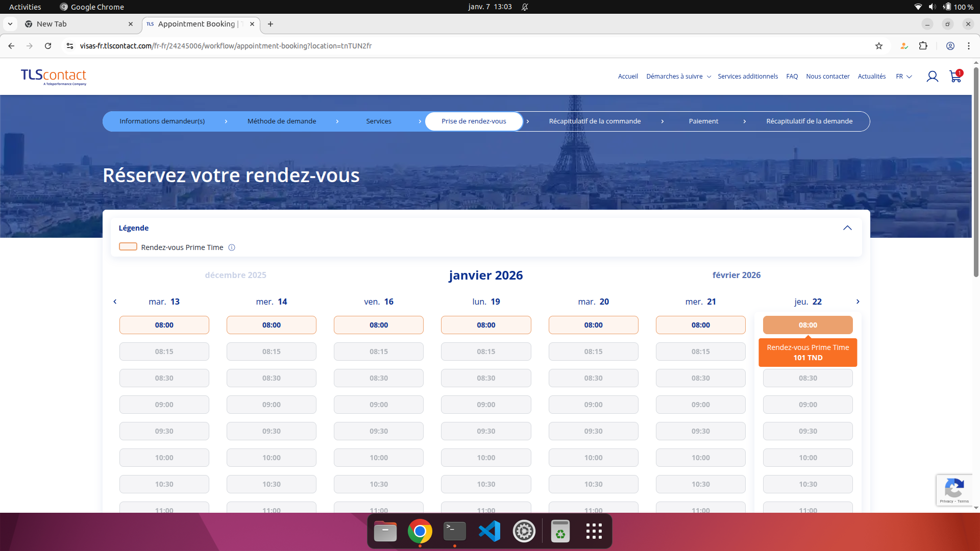This screenshot has height=551, width=980.
Task: Open the Chrome three-dot menu
Action: 969,46
